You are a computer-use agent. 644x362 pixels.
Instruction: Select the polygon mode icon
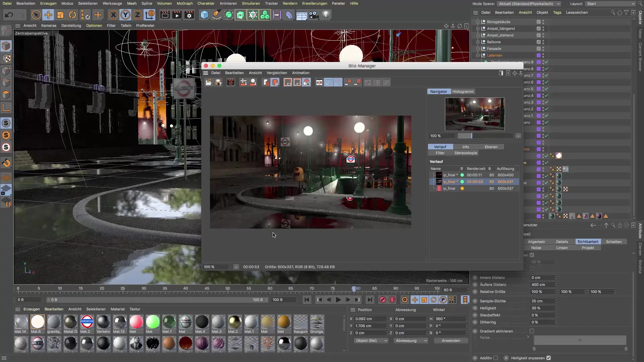[6, 95]
